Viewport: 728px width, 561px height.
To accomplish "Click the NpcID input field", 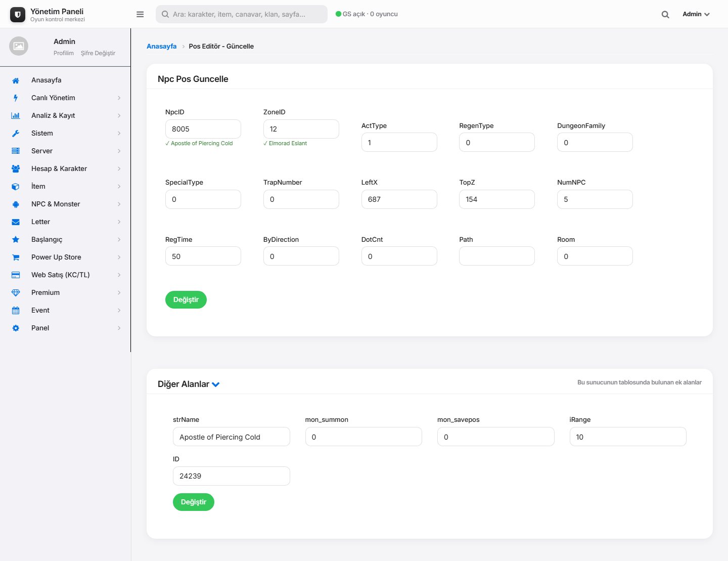I will 203,129.
